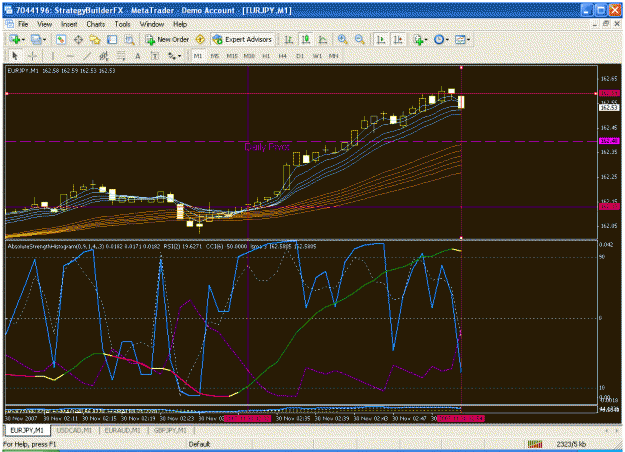Select the MN timeframe button
Image resolution: width=625 pixels, height=452 pixels.
(334, 56)
